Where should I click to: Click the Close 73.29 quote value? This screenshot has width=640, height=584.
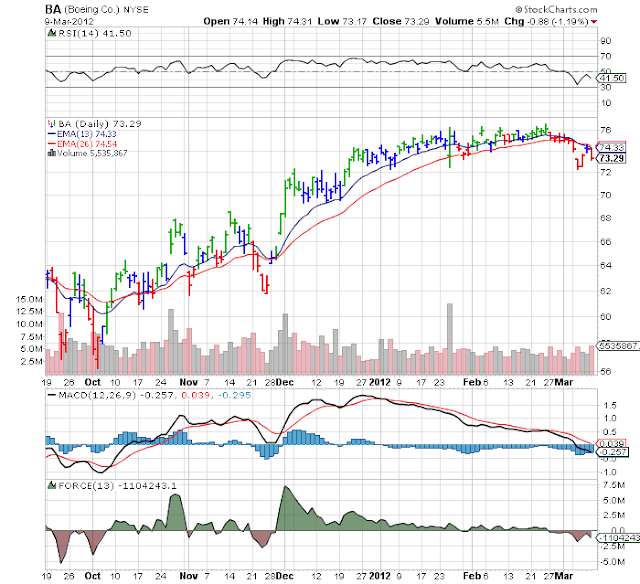click(x=400, y=21)
